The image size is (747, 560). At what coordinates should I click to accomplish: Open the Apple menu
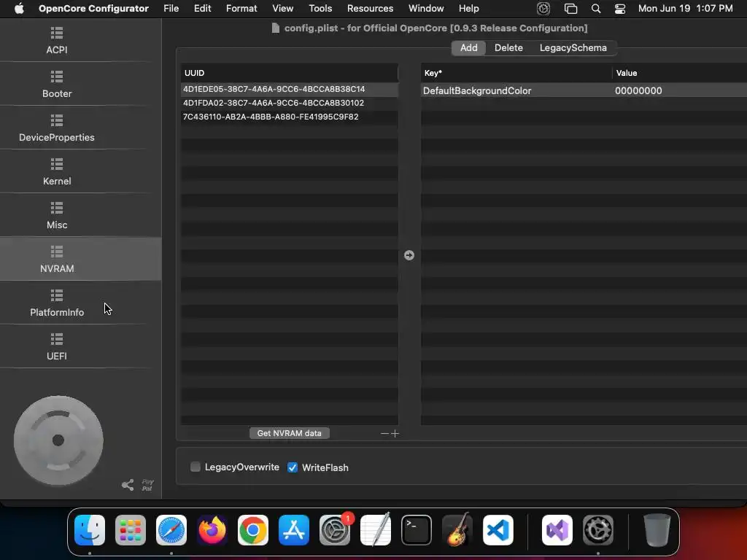19,9
